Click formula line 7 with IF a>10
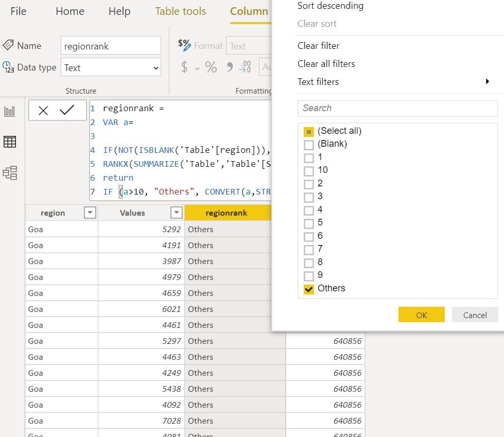Screen dimensions: 504x437 click(x=187, y=191)
